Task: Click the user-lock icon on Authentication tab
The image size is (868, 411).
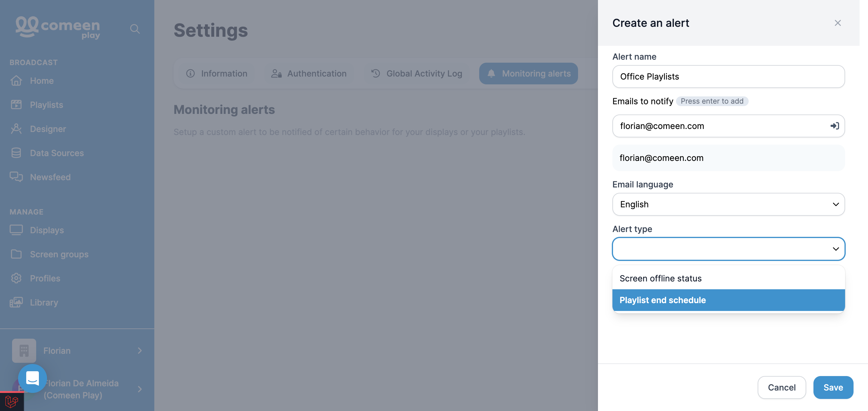Action: (277, 74)
